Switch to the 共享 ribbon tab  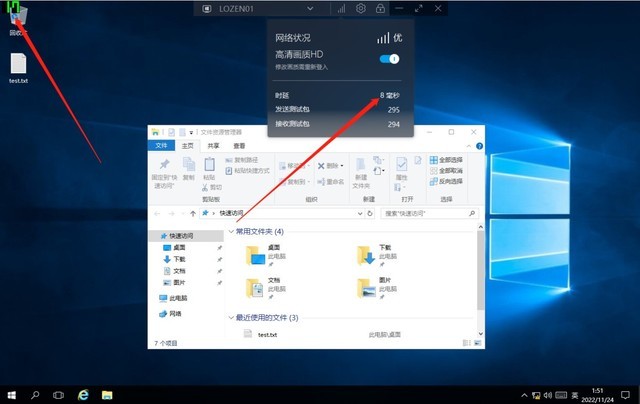[x=213, y=145]
